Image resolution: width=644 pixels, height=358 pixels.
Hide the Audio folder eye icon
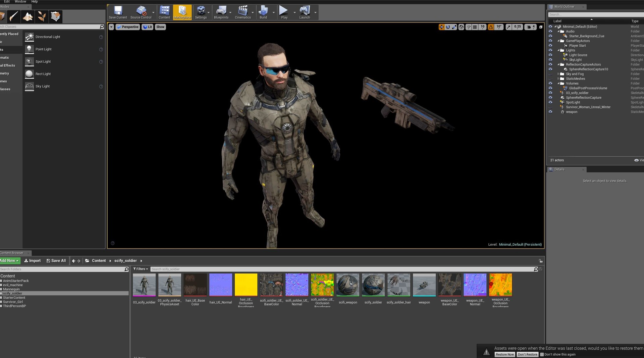tap(550, 31)
